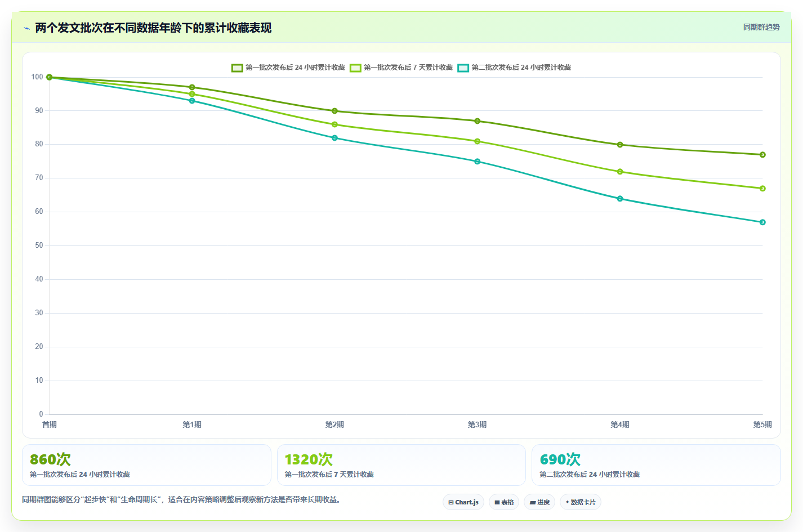
Task: Click y-axis label 50
Action: pyautogui.click(x=39, y=245)
